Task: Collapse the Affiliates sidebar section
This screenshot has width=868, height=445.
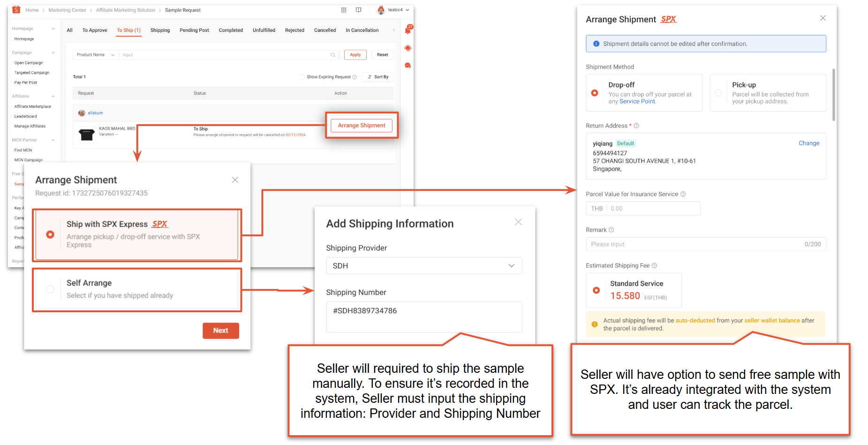Action: pyautogui.click(x=53, y=96)
